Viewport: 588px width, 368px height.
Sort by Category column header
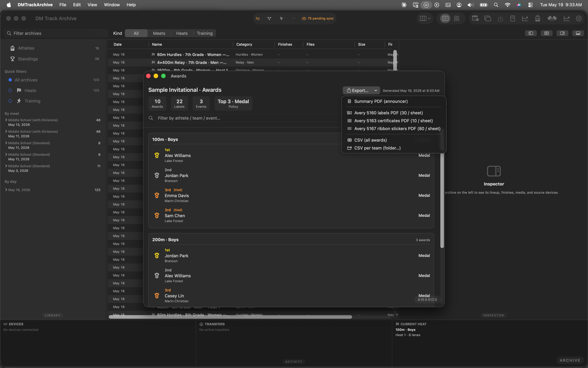254,44
